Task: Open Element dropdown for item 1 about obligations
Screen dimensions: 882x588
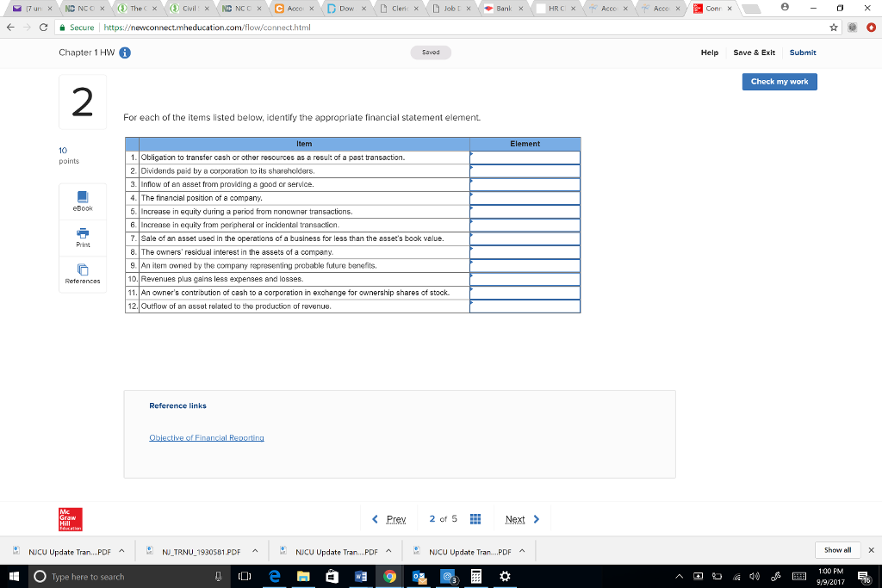Action: point(525,158)
